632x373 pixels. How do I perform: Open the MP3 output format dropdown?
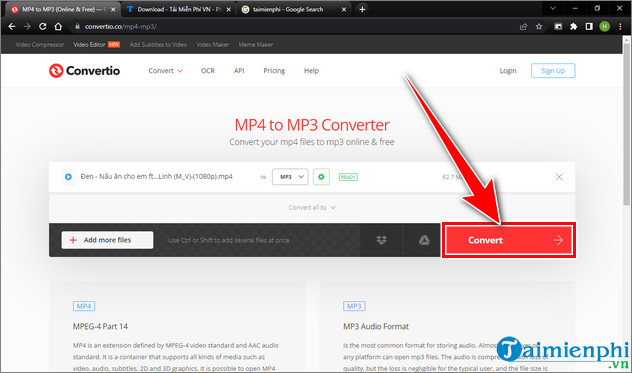pos(290,177)
